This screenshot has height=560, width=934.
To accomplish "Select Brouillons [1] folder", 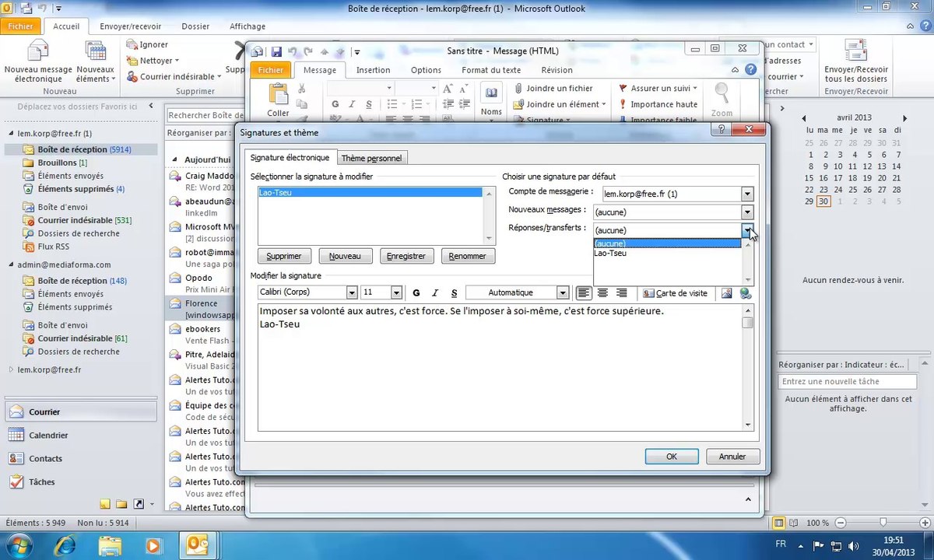I will click(62, 163).
